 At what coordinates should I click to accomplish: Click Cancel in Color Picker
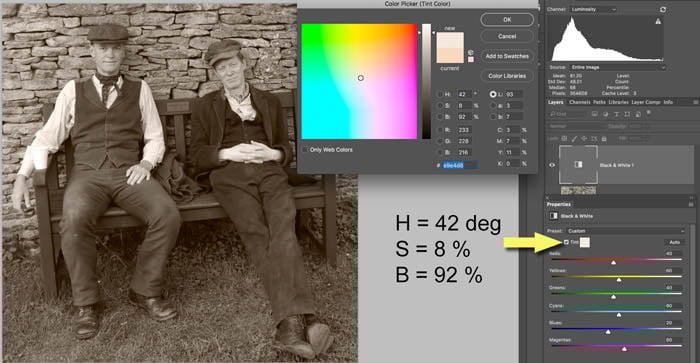(507, 36)
